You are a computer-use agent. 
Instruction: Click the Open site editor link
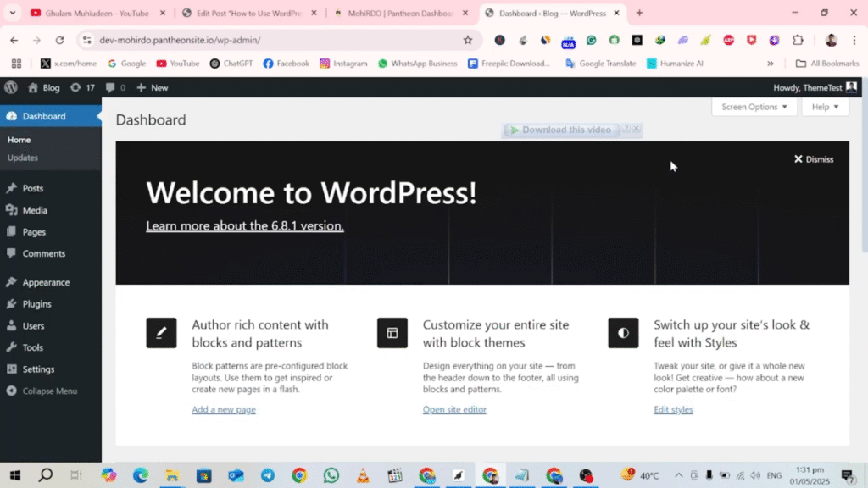point(454,410)
